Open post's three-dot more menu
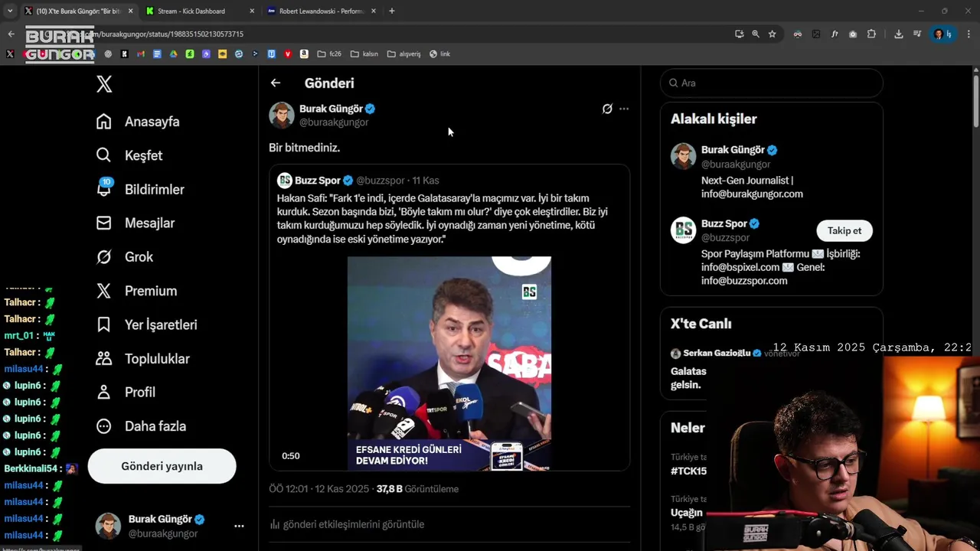The height and width of the screenshot is (551, 980). (624, 109)
